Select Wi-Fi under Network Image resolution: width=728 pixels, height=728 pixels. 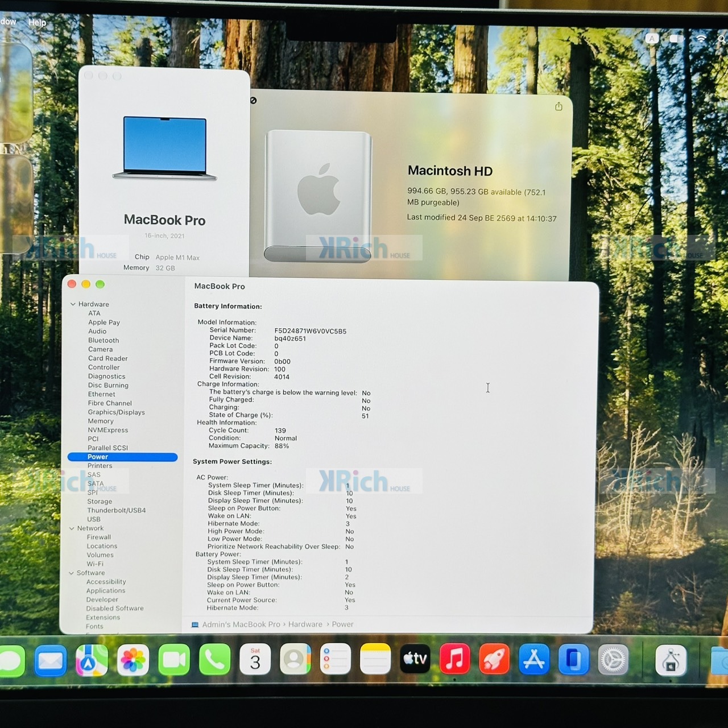[x=95, y=564]
